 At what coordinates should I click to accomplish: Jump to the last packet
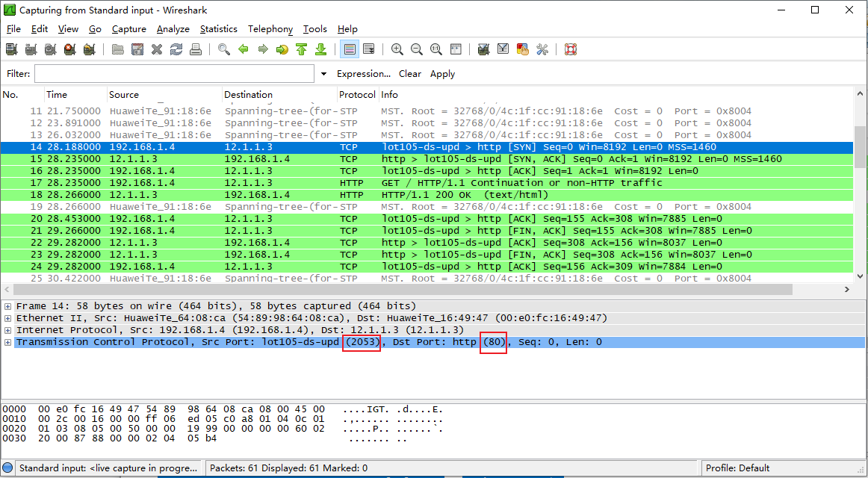point(320,50)
